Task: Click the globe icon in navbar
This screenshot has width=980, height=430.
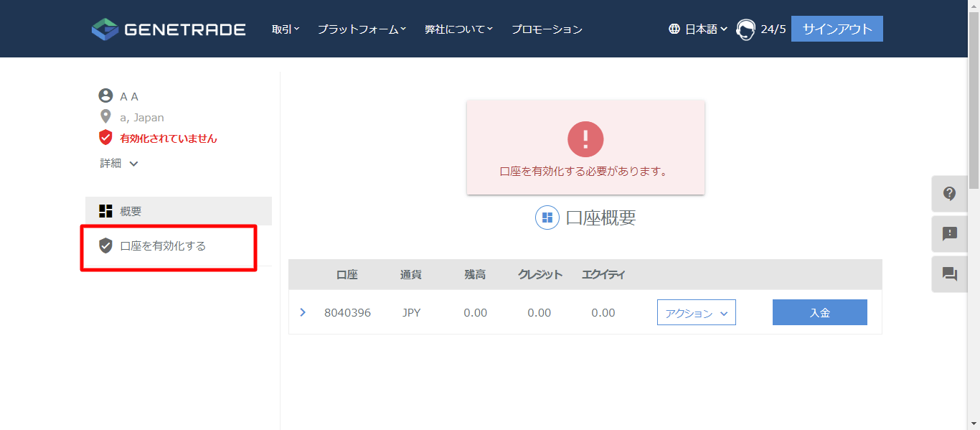Action: [x=673, y=29]
